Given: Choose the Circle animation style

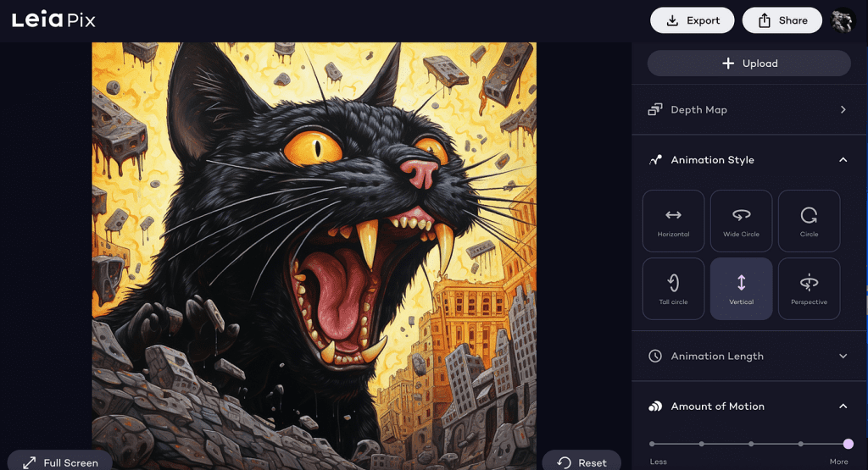Looking at the screenshot, I should 809,221.
